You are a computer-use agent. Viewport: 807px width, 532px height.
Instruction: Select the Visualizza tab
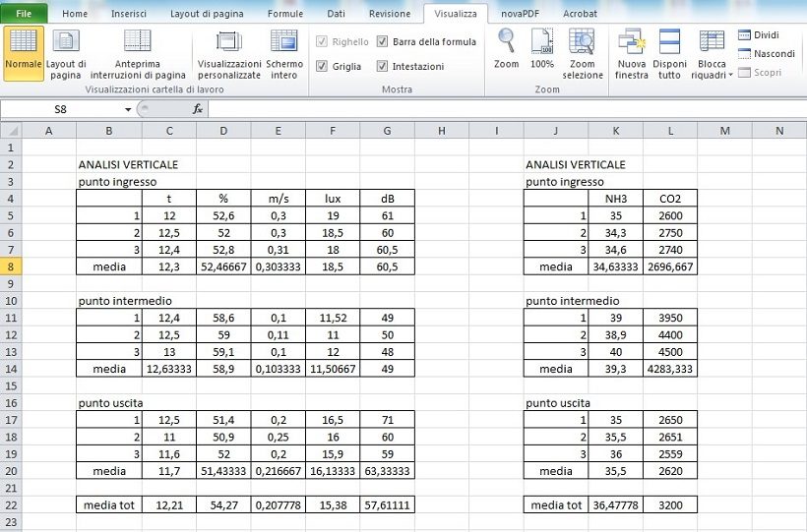[456, 14]
